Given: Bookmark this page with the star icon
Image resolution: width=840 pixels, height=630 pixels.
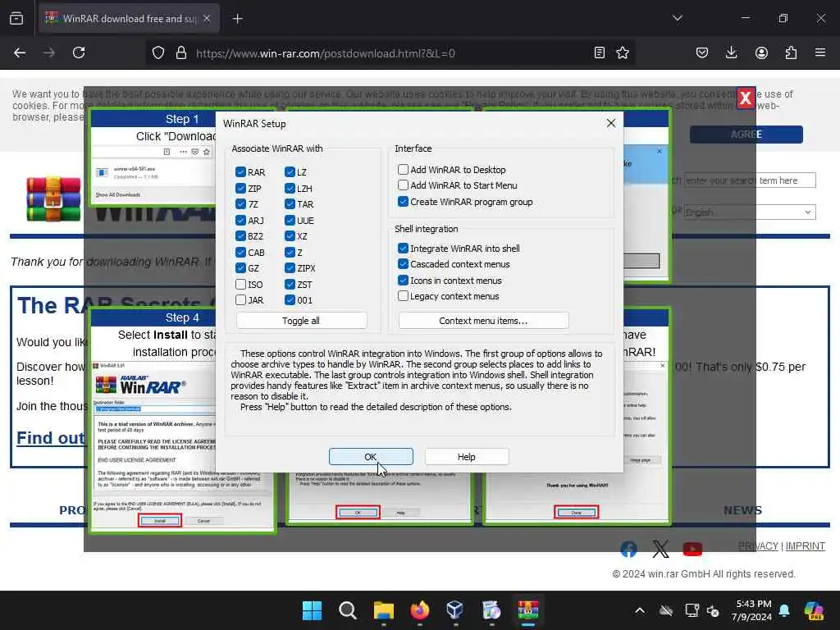Looking at the screenshot, I should [623, 52].
